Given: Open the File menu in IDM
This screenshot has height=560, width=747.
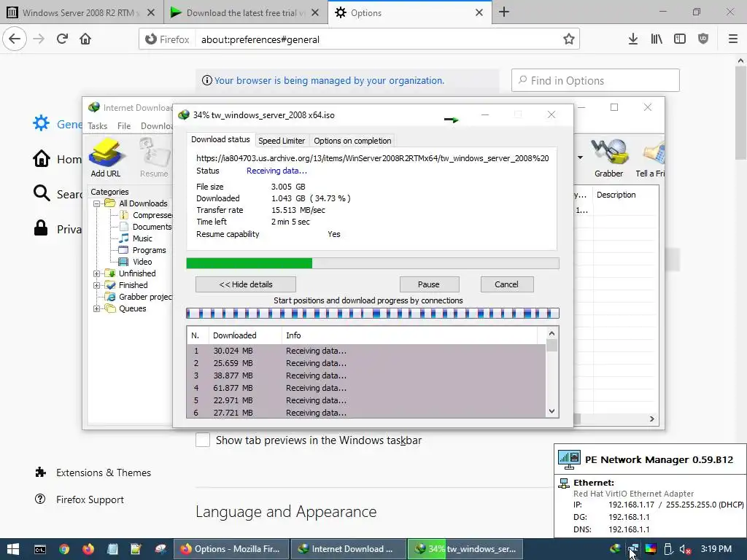Looking at the screenshot, I should 124,125.
